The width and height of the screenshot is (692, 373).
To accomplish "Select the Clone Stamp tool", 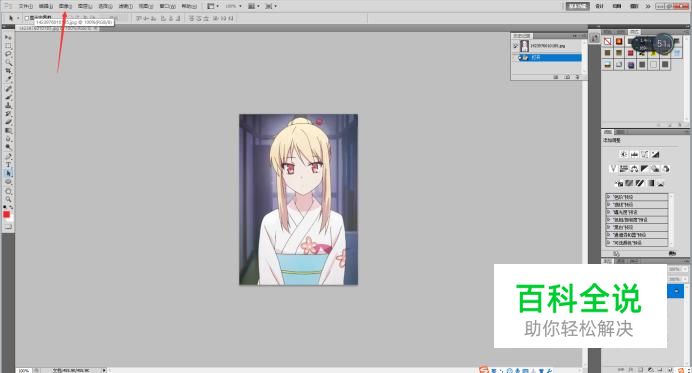I will click(8, 105).
